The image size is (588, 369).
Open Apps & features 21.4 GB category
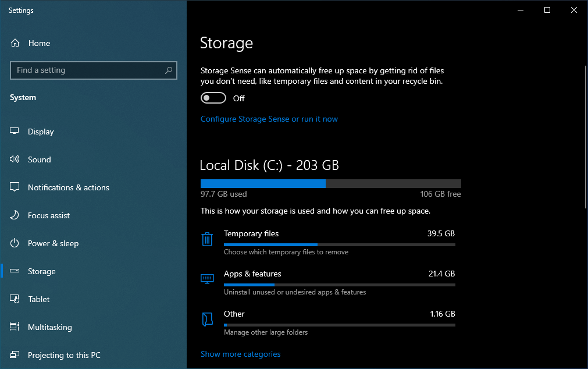click(328, 283)
